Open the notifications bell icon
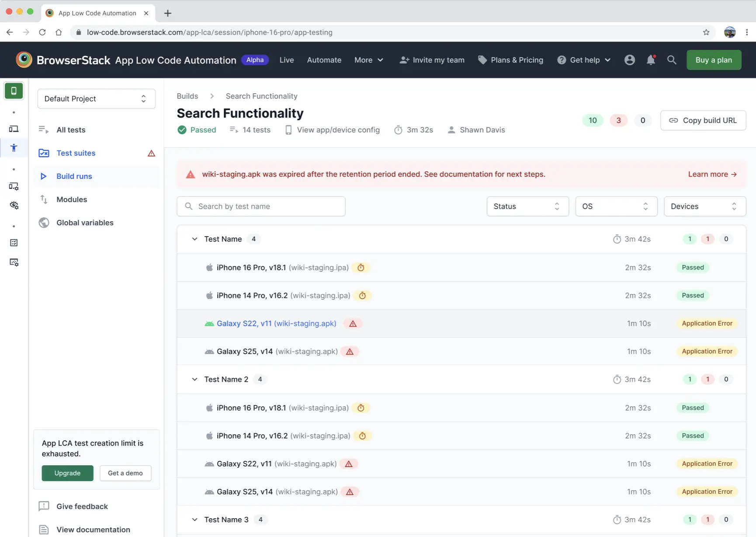Viewport: 756px width, 537px height. tap(651, 60)
